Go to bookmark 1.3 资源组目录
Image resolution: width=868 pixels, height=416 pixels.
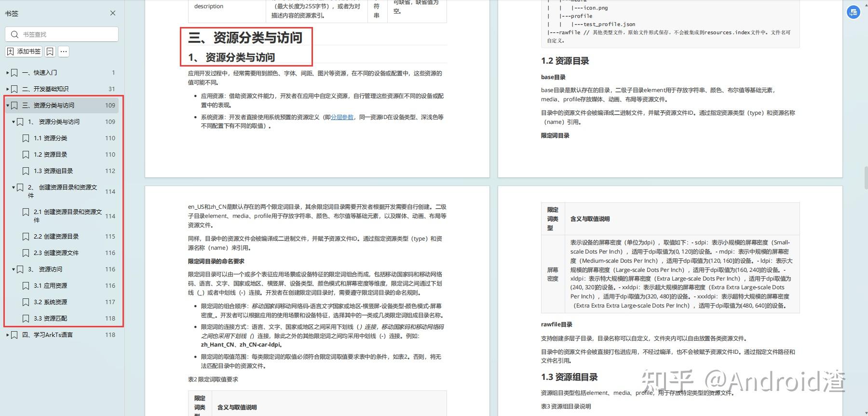[x=54, y=171]
